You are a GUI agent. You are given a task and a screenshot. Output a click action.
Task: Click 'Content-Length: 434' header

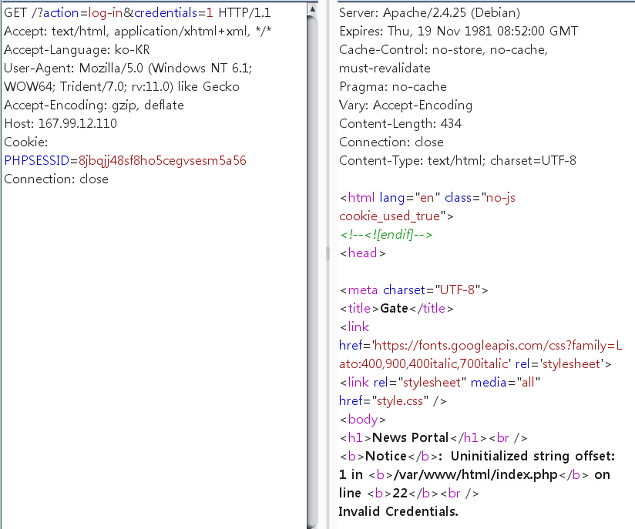click(x=400, y=124)
